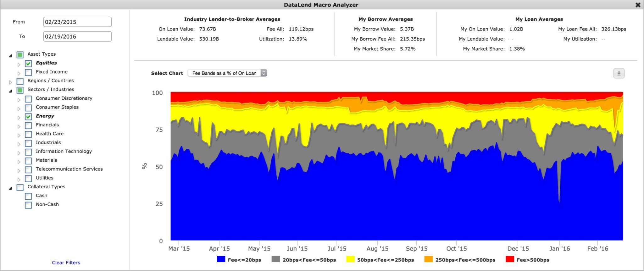Click the My Loan Fee All 326.13bps value
The width and height of the screenshot is (644, 271).
[613, 29]
